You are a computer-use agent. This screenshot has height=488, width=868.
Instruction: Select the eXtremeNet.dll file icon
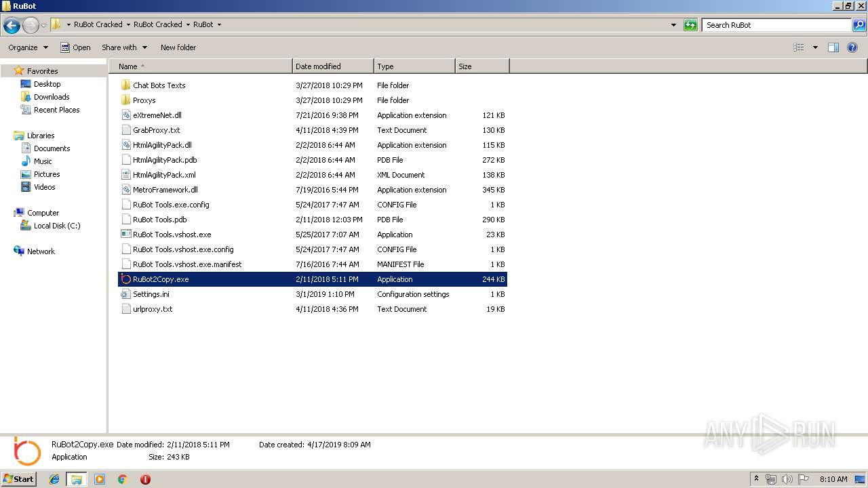(x=125, y=115)
